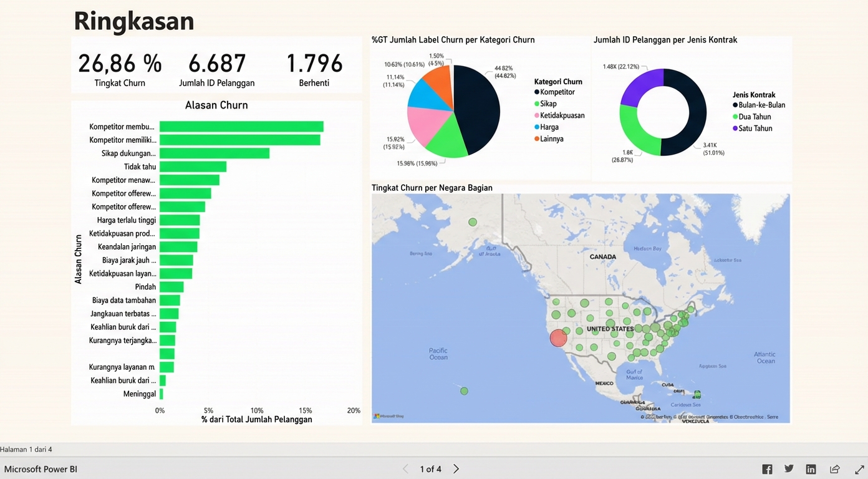Open the Microsoft Power BI link

pyautogui.click(x=41, y=469)
